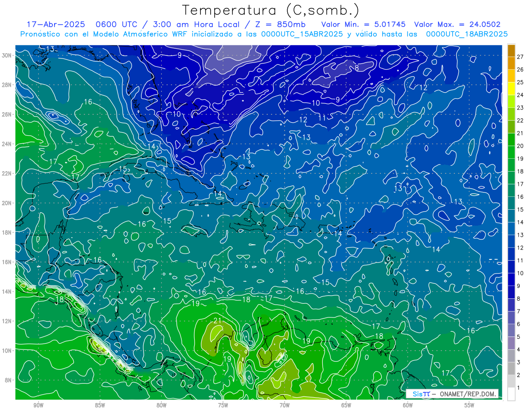532x411 pixels.
Task: Click the '22N' latitude axis label
Action: 7,173
